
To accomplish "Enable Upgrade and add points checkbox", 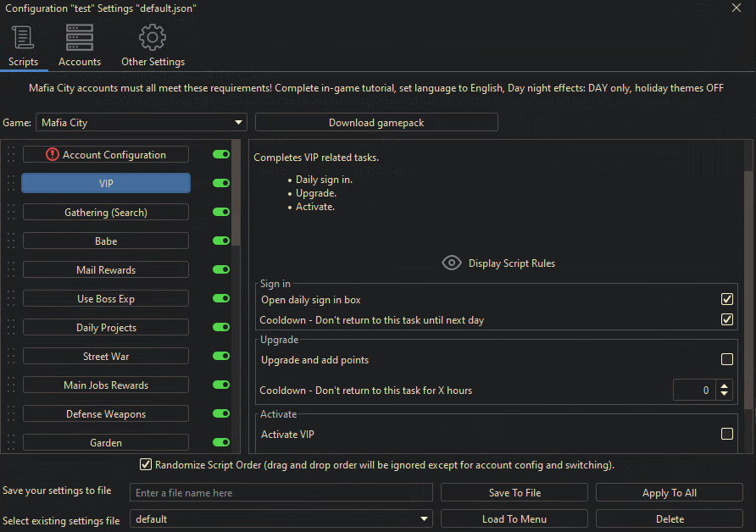I will pos(726,359).
